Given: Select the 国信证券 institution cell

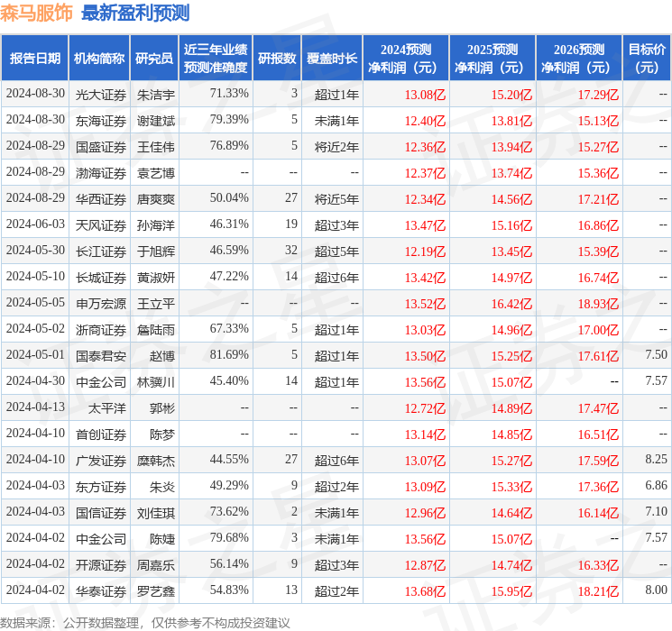Looking at the screenshot, I should coord(101,513).
